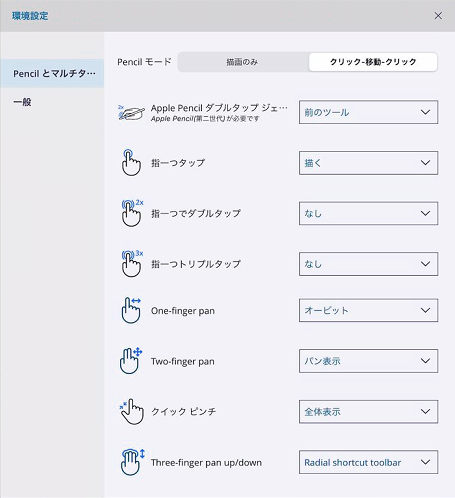Close the 環境設定 dialog
This screenshot has height=498, width=455.
[x=438, y=16]
